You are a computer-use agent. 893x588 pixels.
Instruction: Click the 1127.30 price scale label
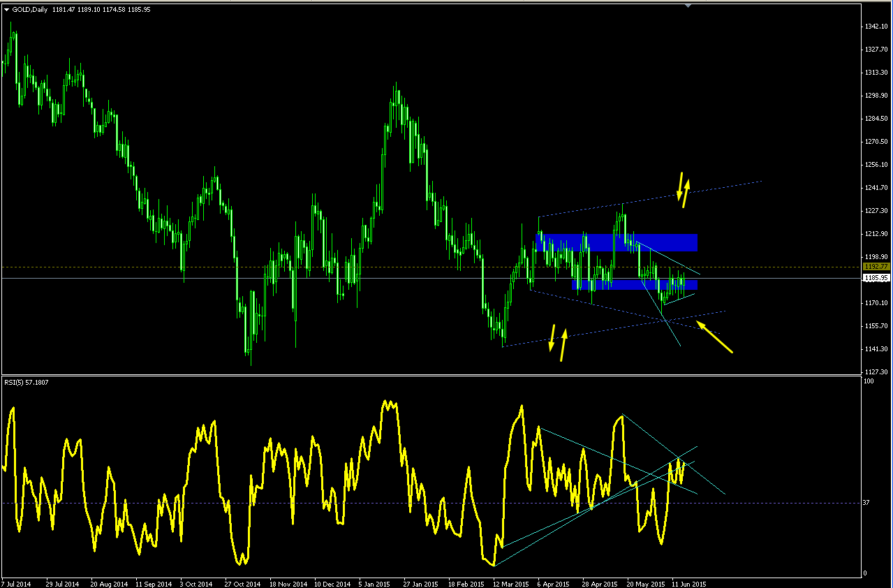[876, 372]
